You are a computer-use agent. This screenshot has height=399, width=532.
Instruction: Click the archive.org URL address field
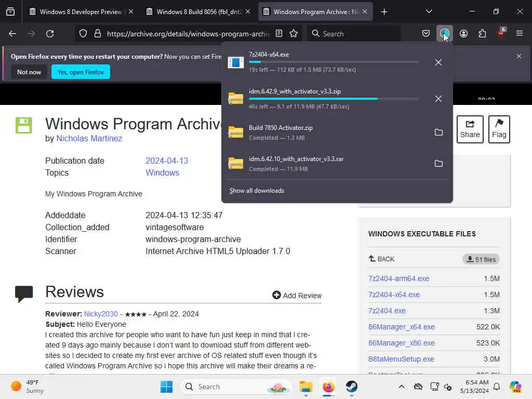(x=188, y=34)
